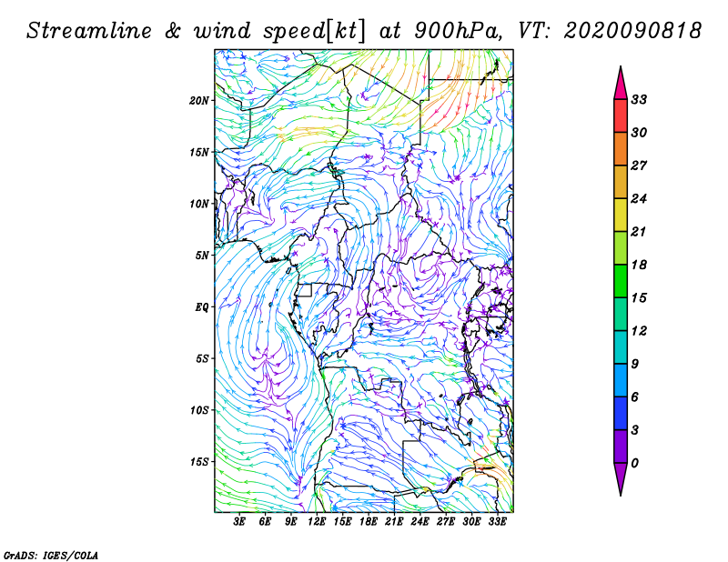The image size is (728, 562).
Task: Click the '24E' longitude axis label
Action: (x=420, y=522)
